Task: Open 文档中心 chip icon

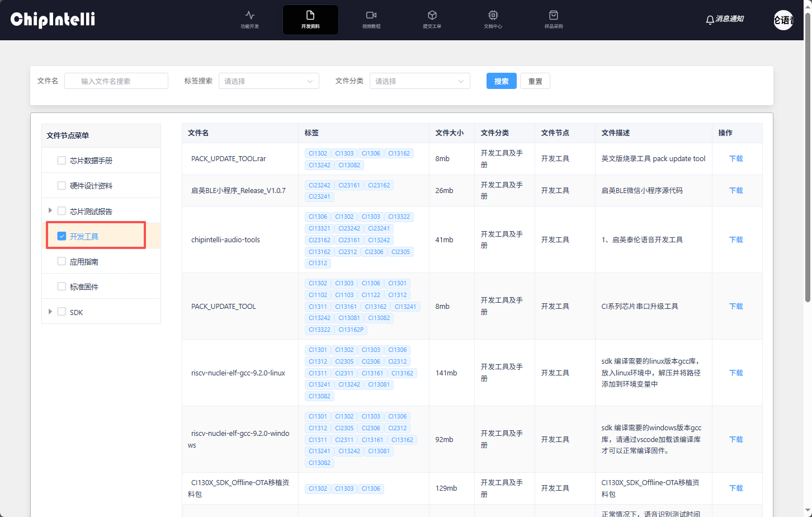Action: click(x=493, y=15)
